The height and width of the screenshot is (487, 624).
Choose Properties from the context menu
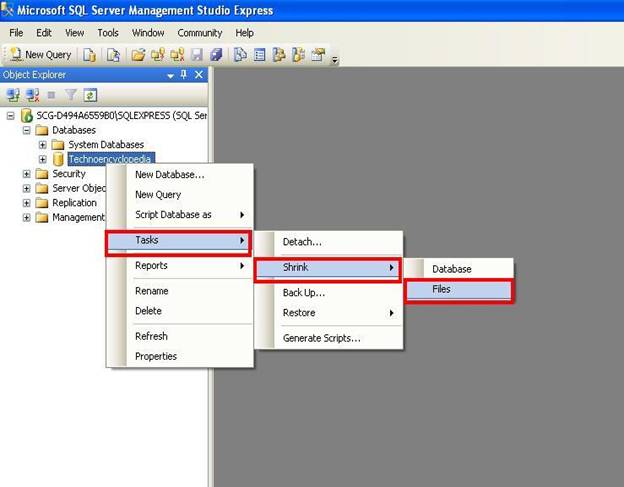click(x=180, y=356)
